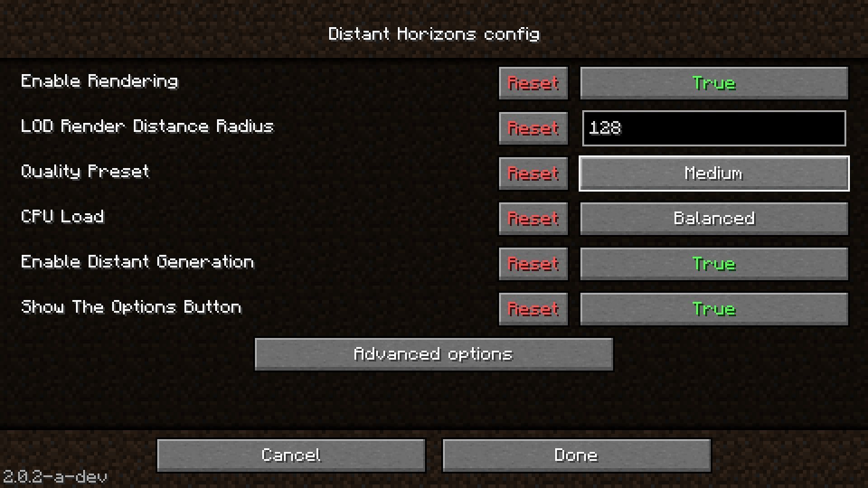Click Done to save configuration
Screen dimensions: 868x488
tap(575, 454)
